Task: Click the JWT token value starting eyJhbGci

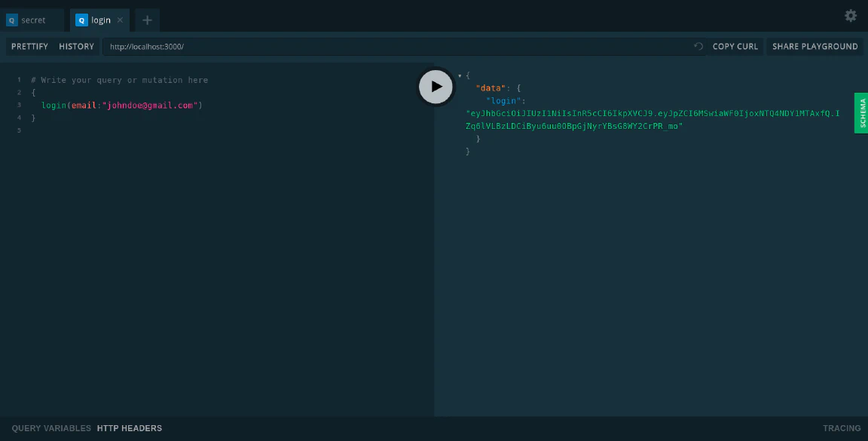Action: [x=653, y=120]
